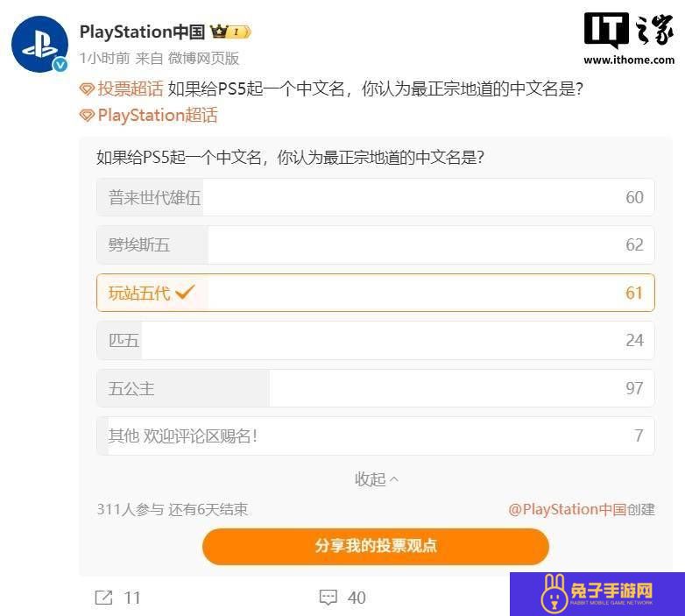Open the @PlayStation中国 creator link
This screenshot has height=616, width=685.
[567, 509]
